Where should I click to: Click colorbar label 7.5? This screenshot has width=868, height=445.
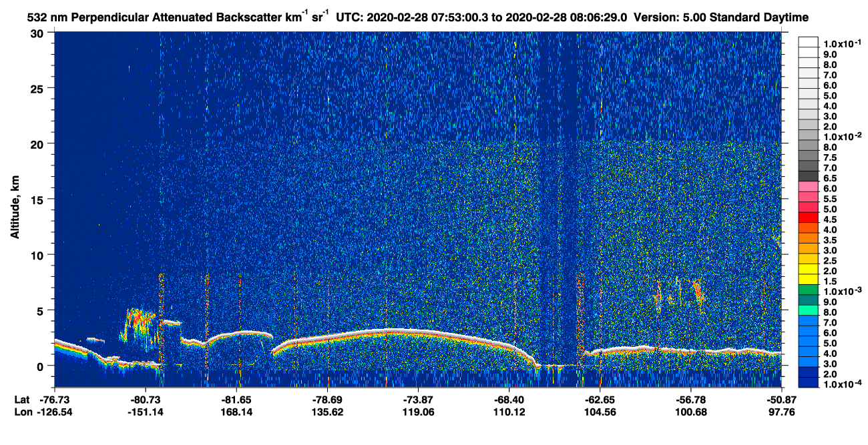click(831, 157)
